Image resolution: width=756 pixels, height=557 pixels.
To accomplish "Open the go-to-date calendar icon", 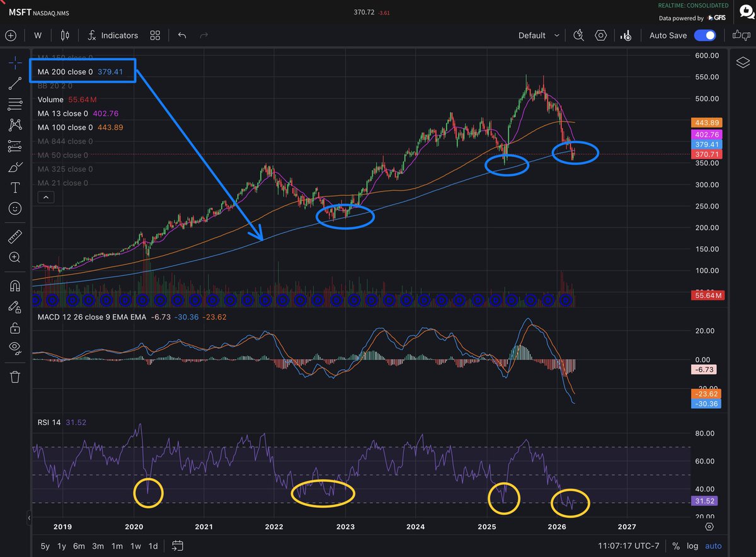I will (x=177, y=546).
